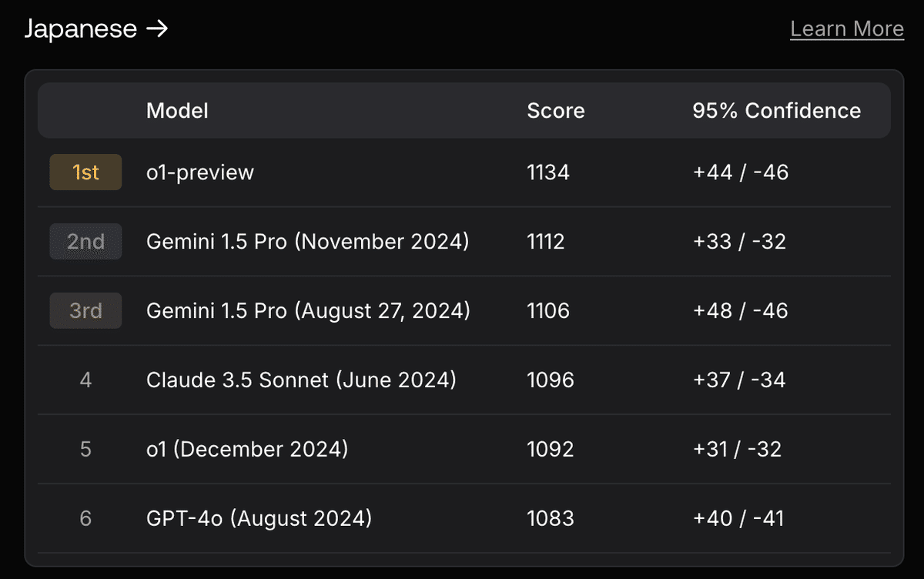Image resolution: width=924 pixels, height=579 pixels.
Task: Select the o1 (December 2024) entry
Action: (247, 450)
